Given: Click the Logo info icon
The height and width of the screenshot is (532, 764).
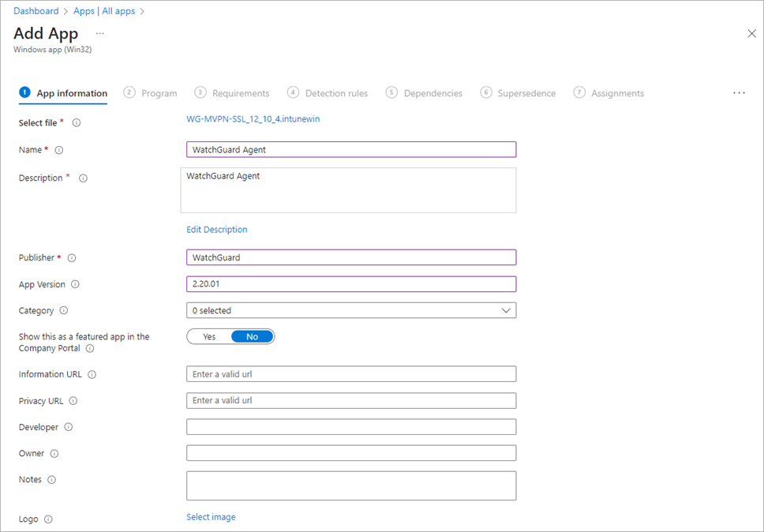Looking at the screenshot, I should click(x=48, y=519).
